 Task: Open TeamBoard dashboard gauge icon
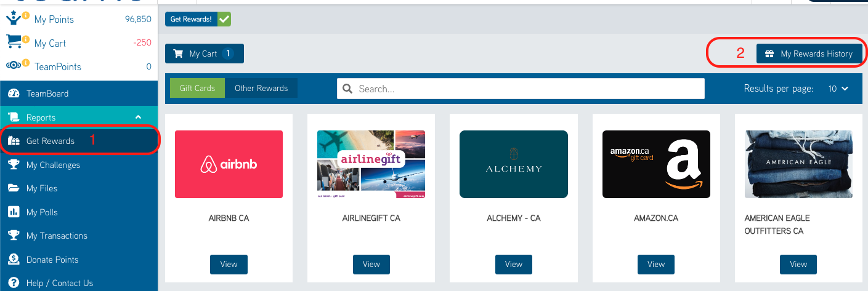pos(14,94)
